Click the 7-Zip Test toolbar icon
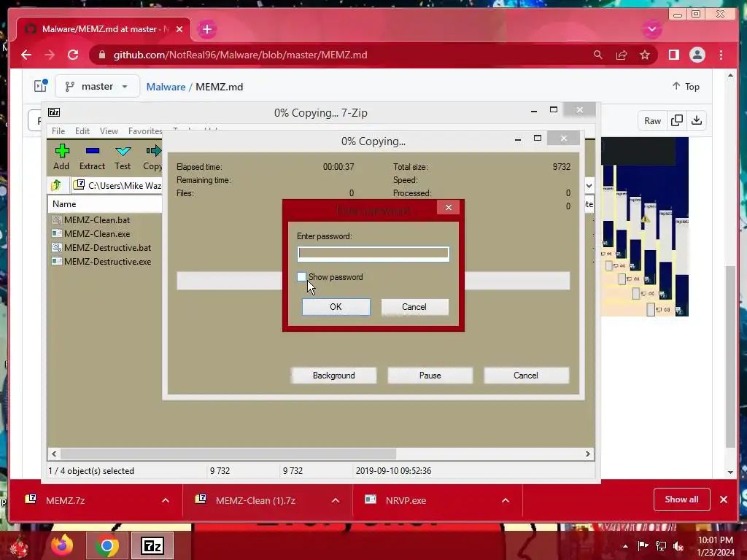Screen dimensions: 747x560 (123, 157)
